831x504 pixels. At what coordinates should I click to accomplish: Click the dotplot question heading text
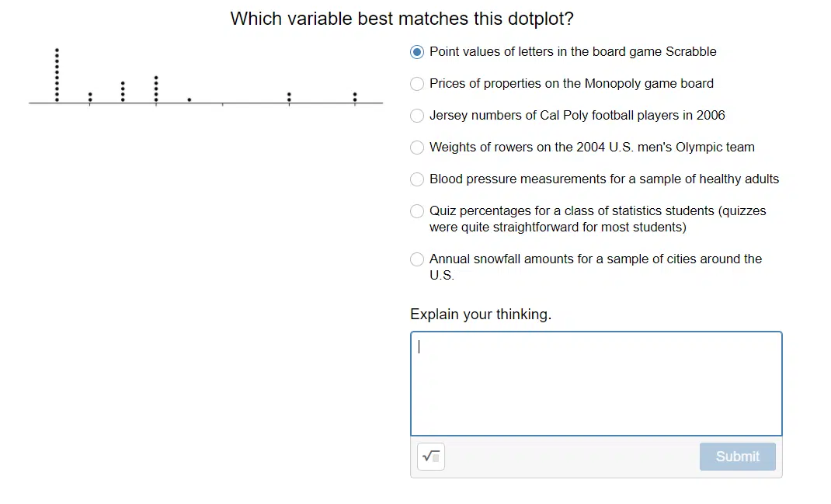(402, 19)
